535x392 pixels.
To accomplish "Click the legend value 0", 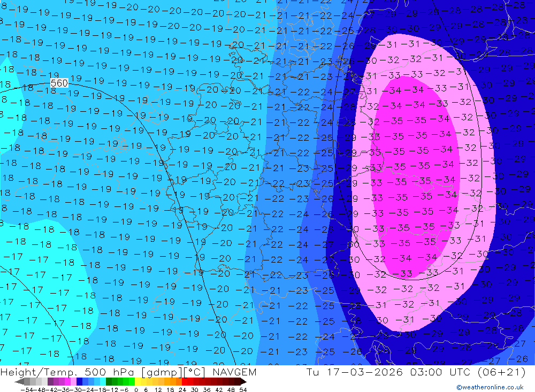I will point(136,390).
